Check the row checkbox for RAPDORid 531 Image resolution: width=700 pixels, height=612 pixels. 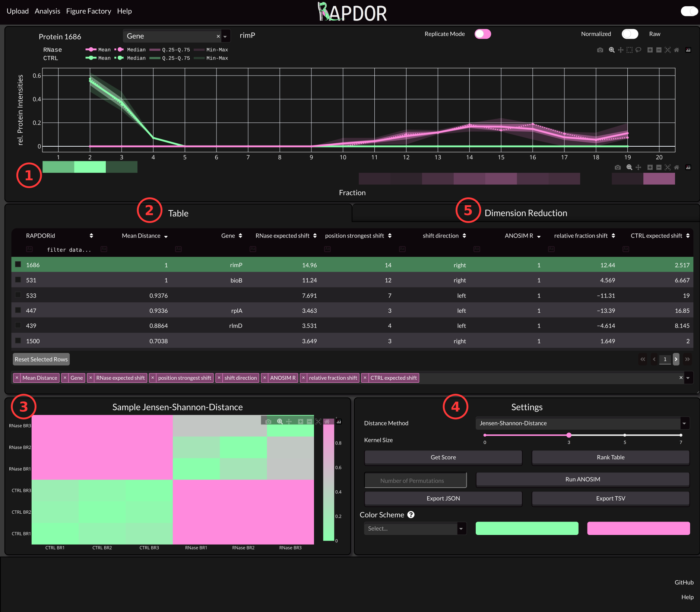tap(18, 280)
